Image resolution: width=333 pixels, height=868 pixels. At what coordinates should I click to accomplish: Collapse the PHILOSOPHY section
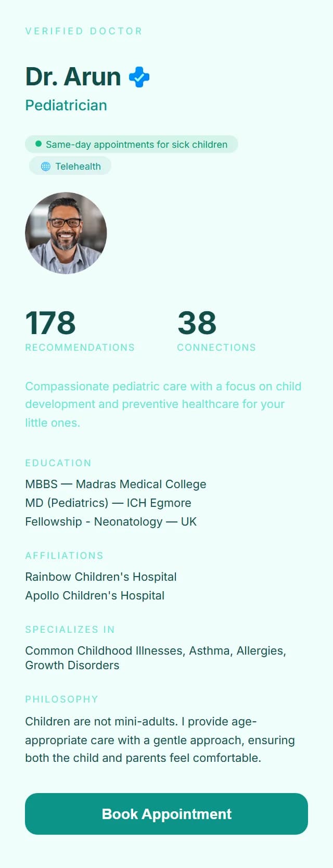pos(61,699)
